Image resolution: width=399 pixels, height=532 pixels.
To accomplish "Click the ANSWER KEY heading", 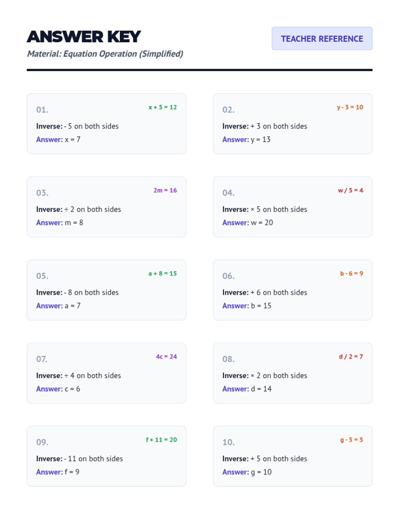I will coord(84,37).
